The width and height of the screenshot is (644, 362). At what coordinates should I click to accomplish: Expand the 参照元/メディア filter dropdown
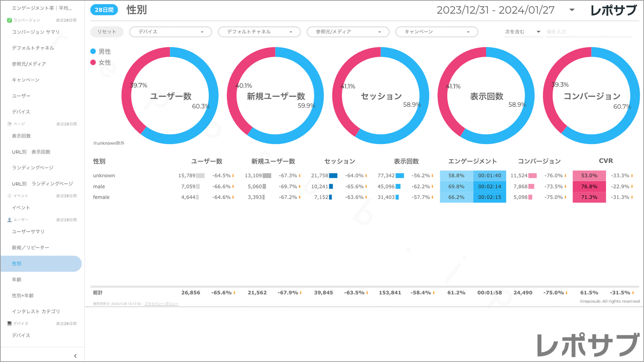(x=348, y=32)
